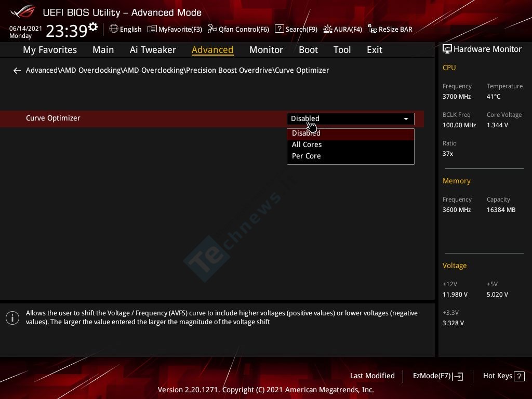The width and height of the screenshot is (532, 399).
Task: Click the EzMode exit arrow icon
Action: [x=458, y=376]
